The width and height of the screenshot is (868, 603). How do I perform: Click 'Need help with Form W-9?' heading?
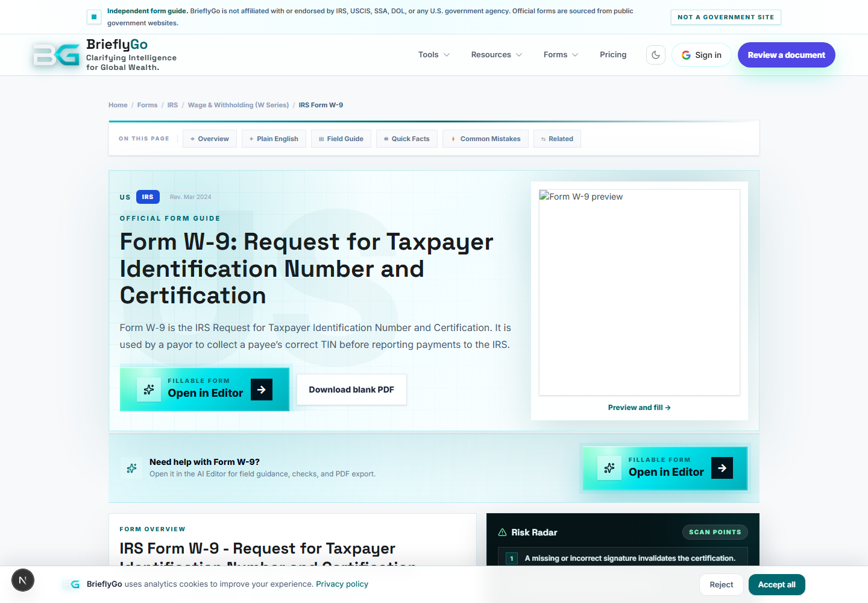[x=204, y=462]
